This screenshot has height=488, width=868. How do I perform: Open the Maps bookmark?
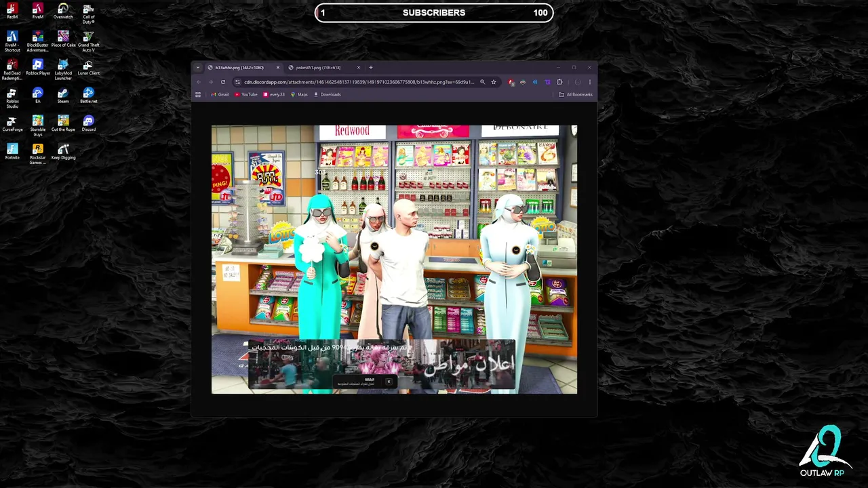[299, 94]
